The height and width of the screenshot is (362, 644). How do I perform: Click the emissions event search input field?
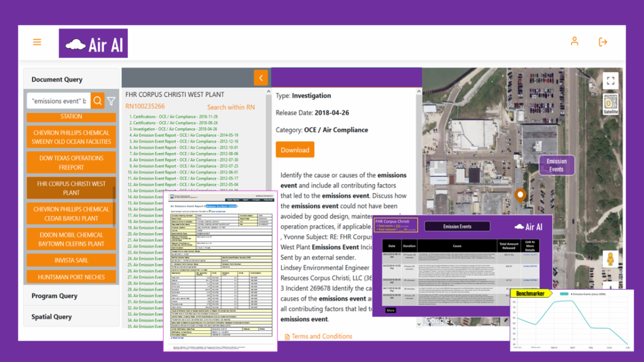coord(58,101)
